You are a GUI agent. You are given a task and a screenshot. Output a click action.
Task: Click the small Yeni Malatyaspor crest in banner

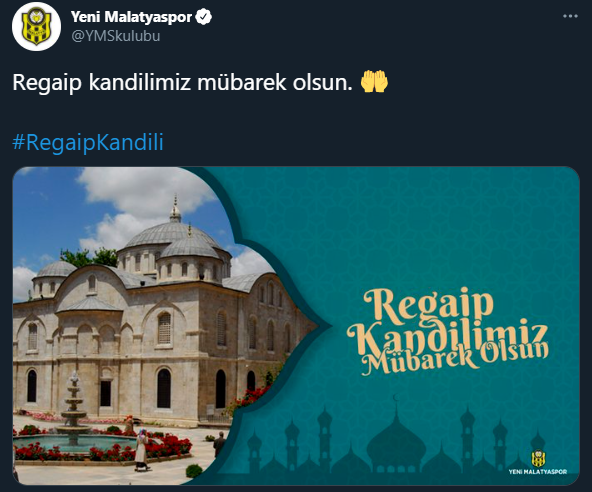tap(538, 458)
